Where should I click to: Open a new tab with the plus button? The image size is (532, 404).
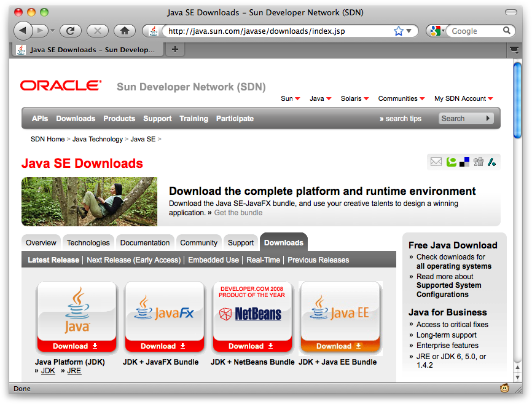pyautogui.click(x=174, y=50)
